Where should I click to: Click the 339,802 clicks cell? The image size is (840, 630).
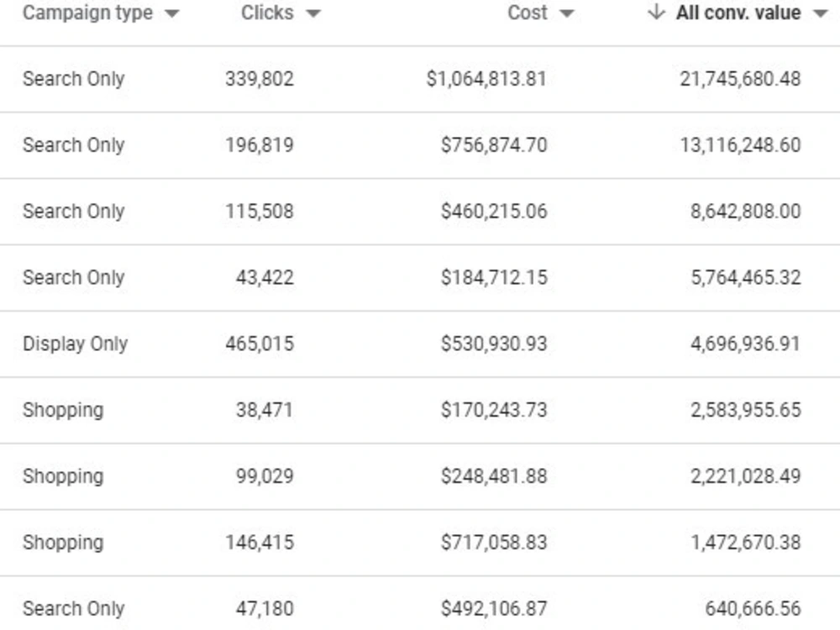(x=260, y=79)
